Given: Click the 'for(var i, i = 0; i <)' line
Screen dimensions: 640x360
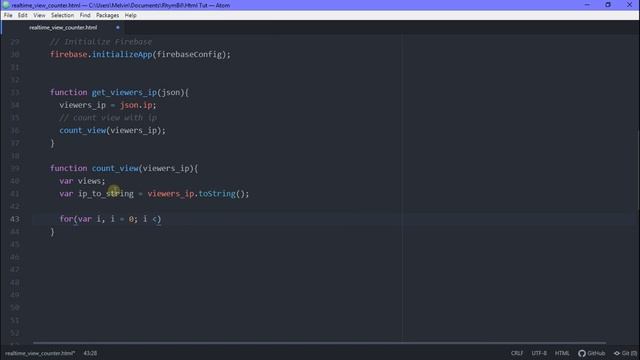Looking at the screenshot, I should click(x=111, y=219).
